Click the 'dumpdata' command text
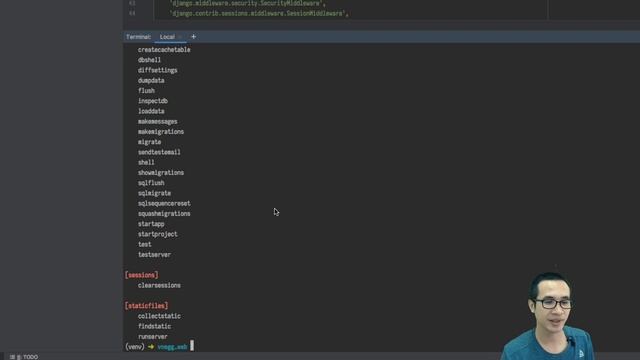This screenshot has width=640, height=360. (151, 80)
